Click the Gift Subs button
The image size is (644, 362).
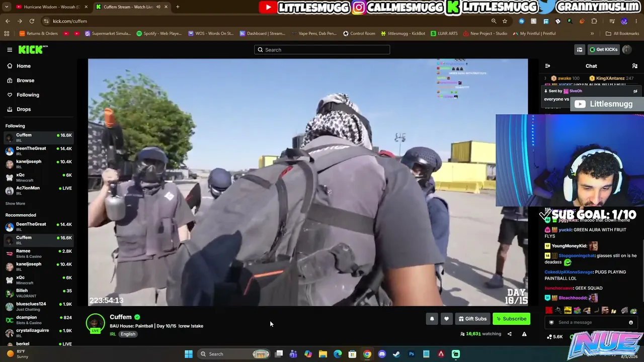pyautogui.click(x=472, y=319)
